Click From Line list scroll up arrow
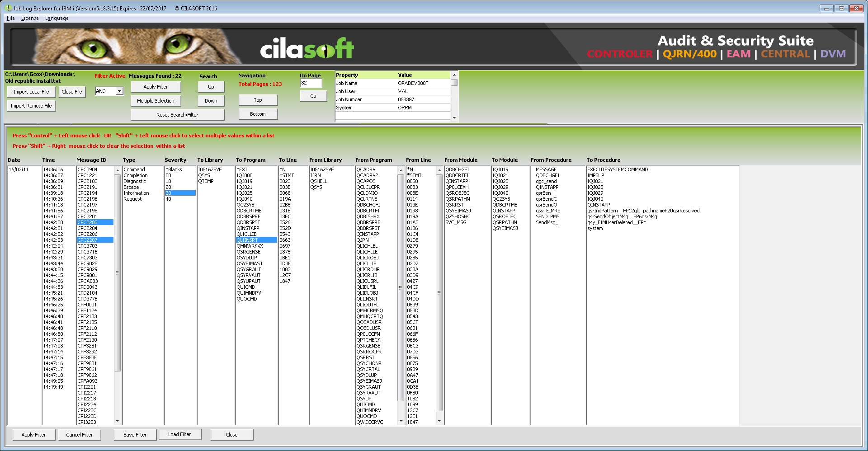Viewport: 868px width, 451px height. tap(439, 170)
